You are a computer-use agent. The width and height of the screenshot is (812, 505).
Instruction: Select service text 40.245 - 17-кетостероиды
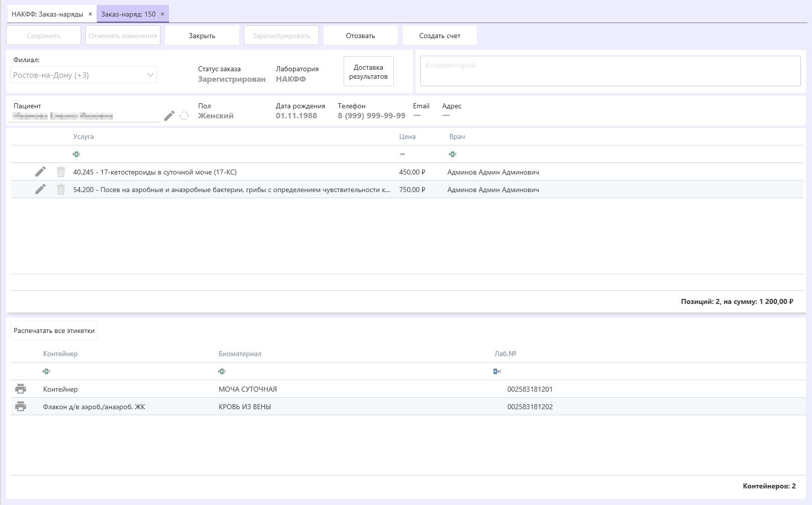155,172
